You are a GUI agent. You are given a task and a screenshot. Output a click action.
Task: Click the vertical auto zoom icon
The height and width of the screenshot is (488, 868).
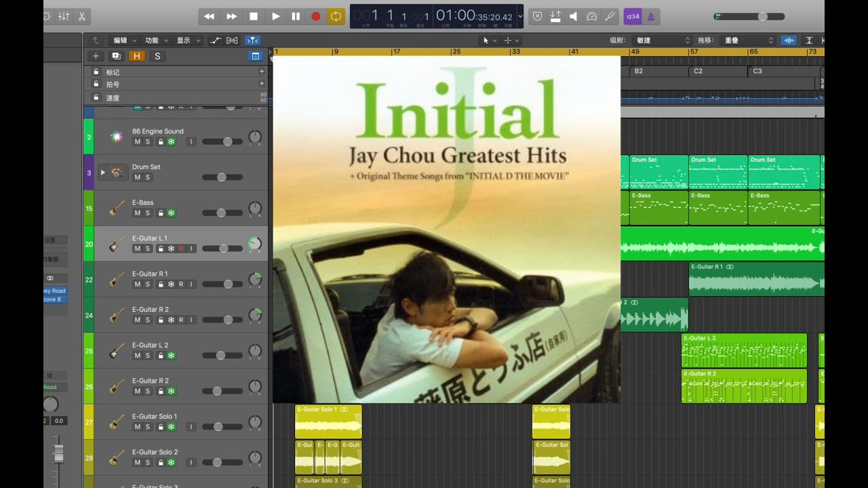(810, 41)
